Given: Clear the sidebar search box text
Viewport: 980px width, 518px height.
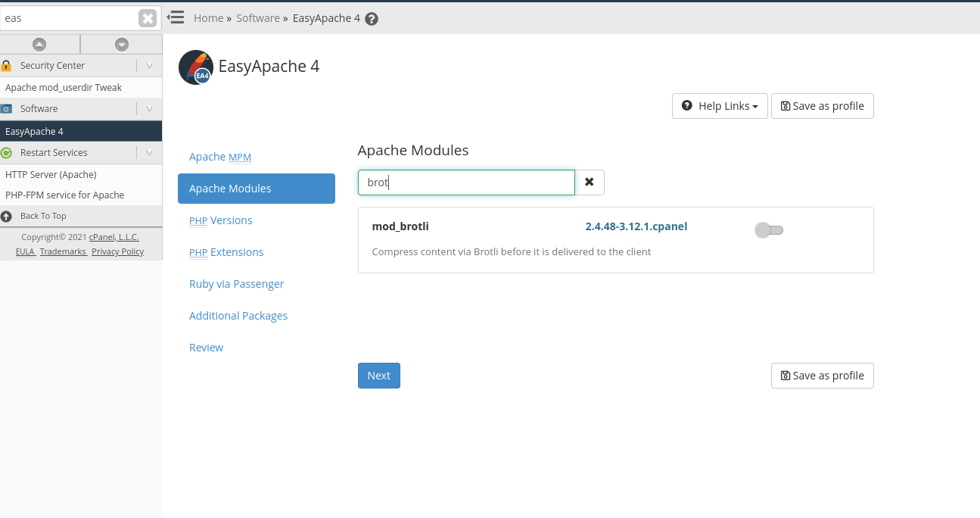Looking at the screenshot, I should pyautogui.click(x=148, y=18).
